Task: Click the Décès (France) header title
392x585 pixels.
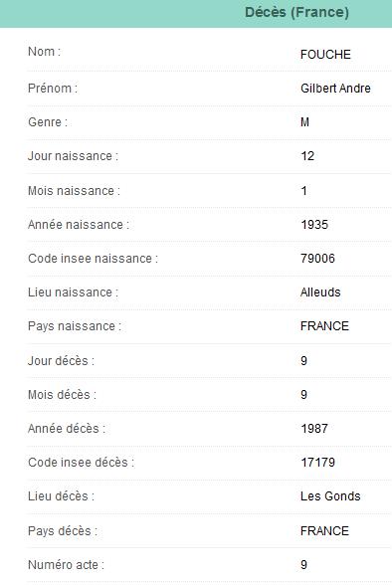Action: click(296, 12)
